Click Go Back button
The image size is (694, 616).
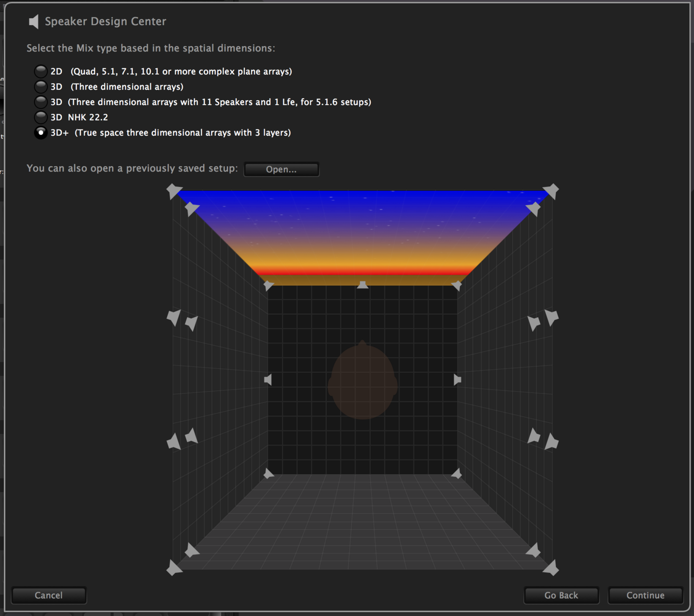tap(561, 595)
